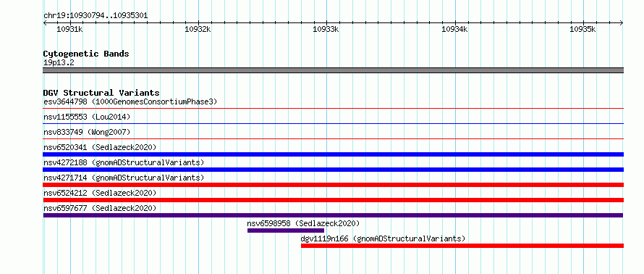Select the thin blue nsv1155553 variant line
The height and width of the screenshot is (274, 644).
tap(333, 123)
